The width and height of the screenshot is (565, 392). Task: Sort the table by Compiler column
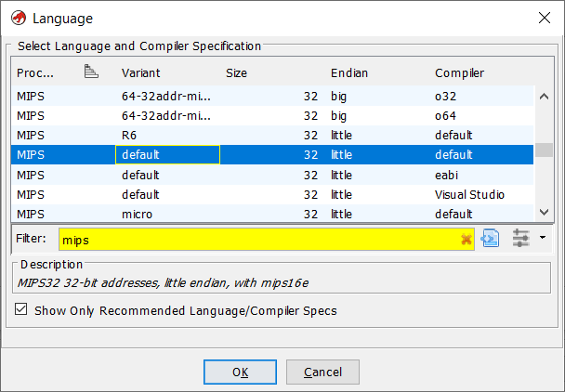coord(459,72)
